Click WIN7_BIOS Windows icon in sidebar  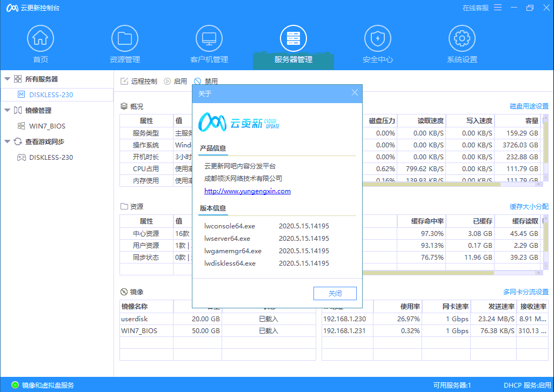point(22,126)
